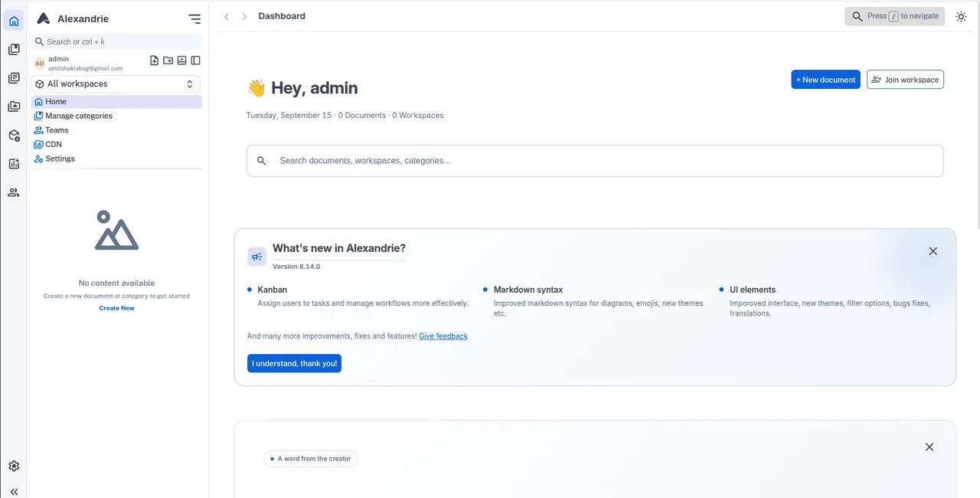Open the documents list icon in the rail
980x498 pixels.
tap(14, 78)
